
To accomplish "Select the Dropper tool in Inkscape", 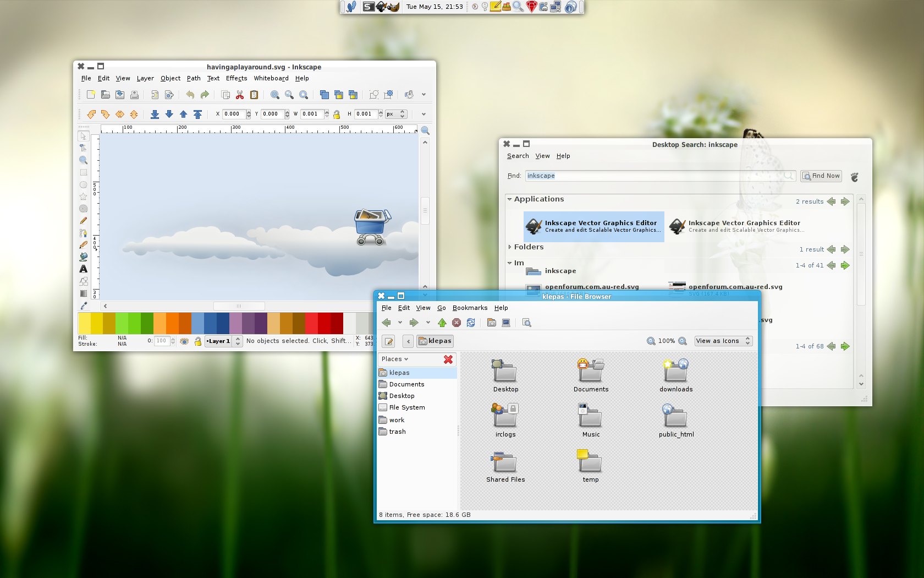I will coord(83,306).
